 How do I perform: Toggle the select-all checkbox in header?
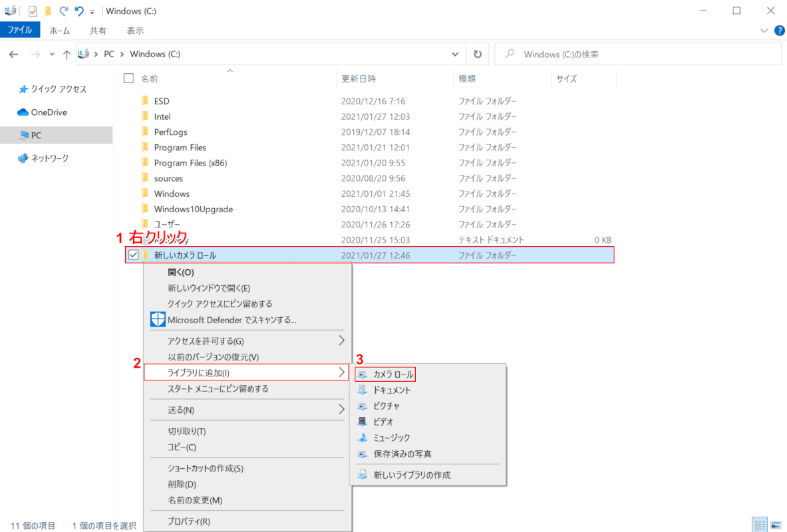[129, 78]
